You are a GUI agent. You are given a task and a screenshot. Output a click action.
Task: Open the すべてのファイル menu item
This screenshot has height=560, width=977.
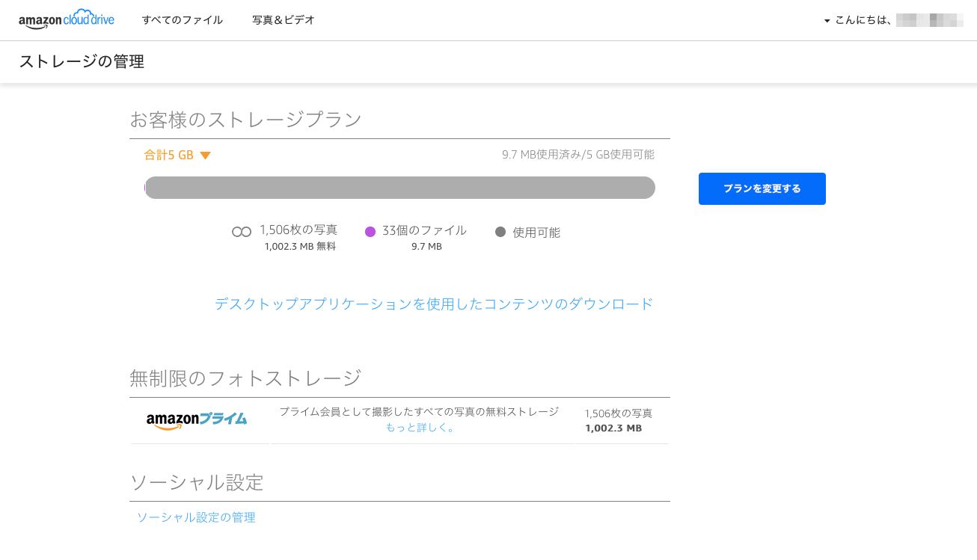(183, 20)
